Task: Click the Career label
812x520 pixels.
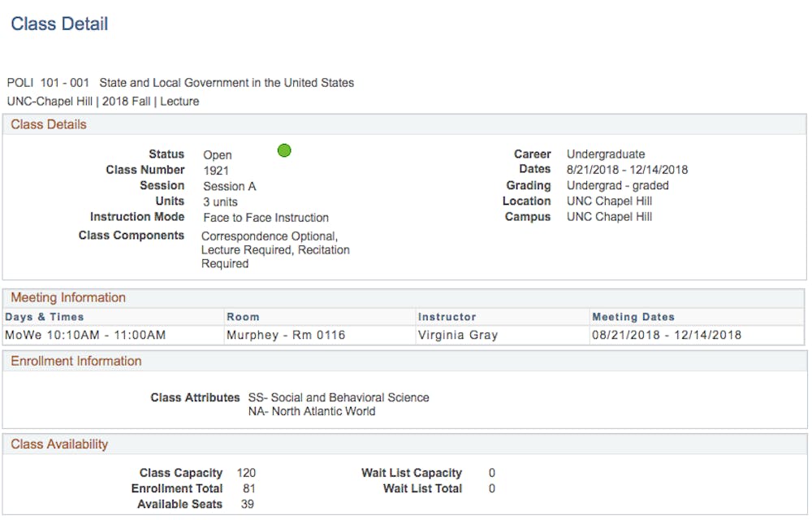Action: 533,154
